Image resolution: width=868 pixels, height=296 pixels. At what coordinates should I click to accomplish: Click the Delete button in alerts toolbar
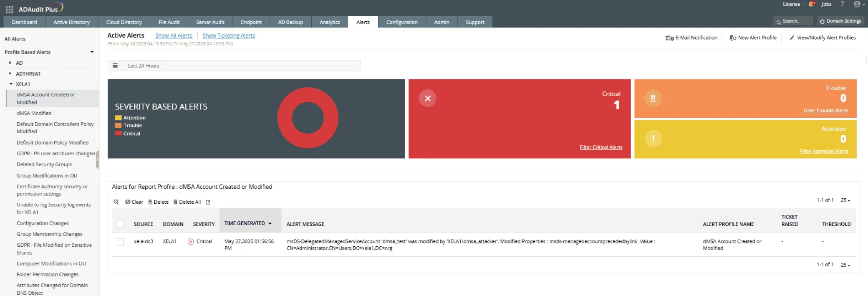pos(158,202)
